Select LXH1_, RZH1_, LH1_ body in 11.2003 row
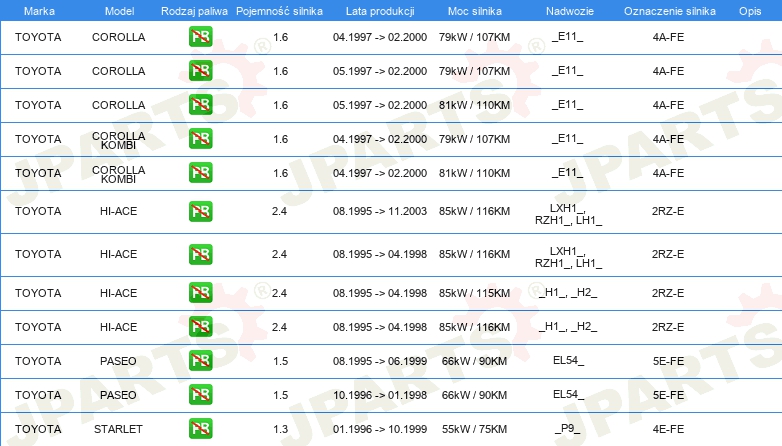This screenshot has height=446, width=782. click(x=568, y=214)
